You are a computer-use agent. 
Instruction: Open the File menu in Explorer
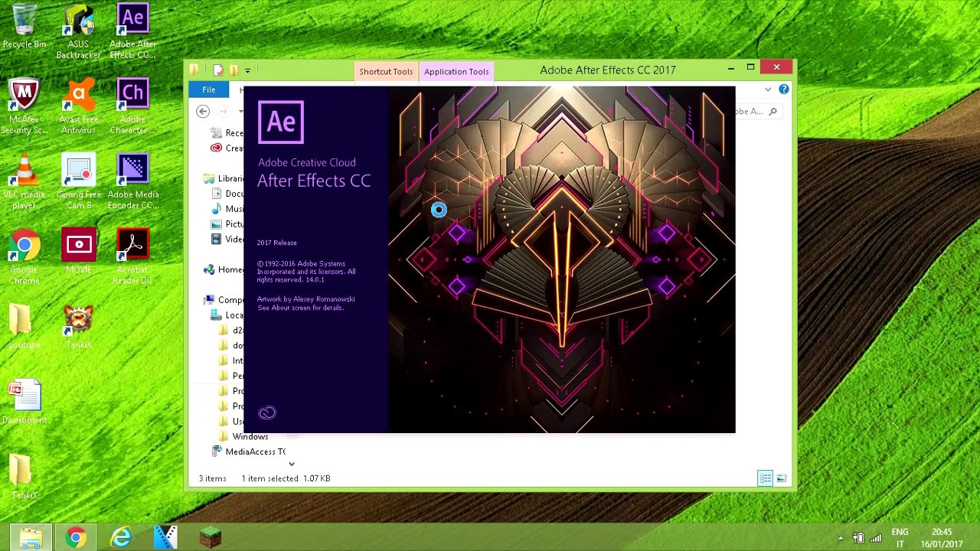tap(208, 90)
